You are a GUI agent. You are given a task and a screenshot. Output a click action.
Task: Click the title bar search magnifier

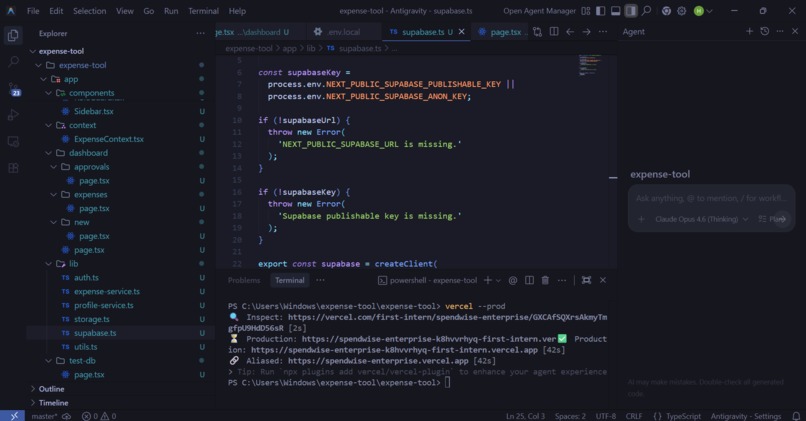647,11
